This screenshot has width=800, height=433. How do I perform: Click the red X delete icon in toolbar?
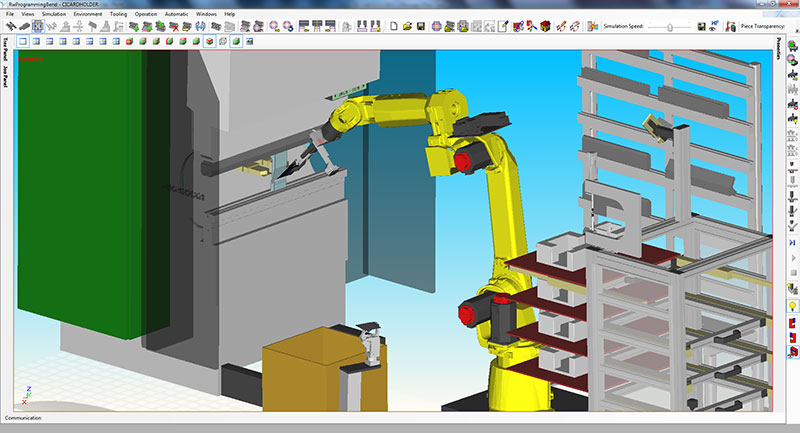point(174,27)
